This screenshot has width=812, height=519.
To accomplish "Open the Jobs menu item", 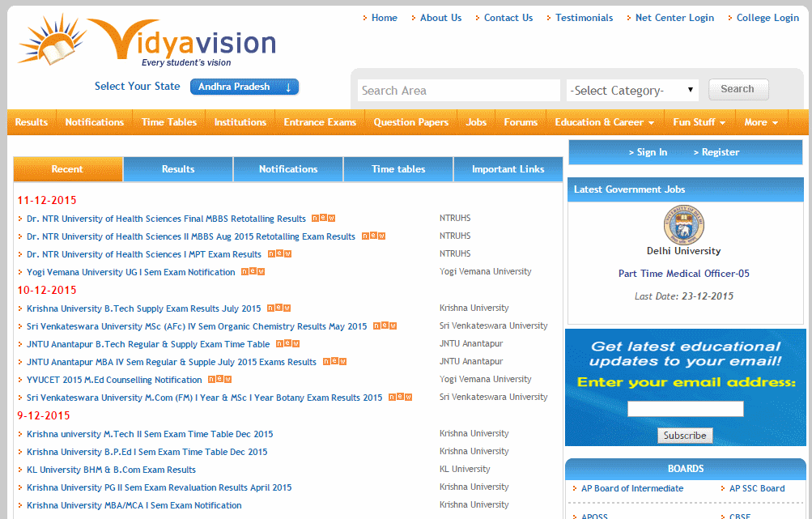I will [x=476, y=122].
